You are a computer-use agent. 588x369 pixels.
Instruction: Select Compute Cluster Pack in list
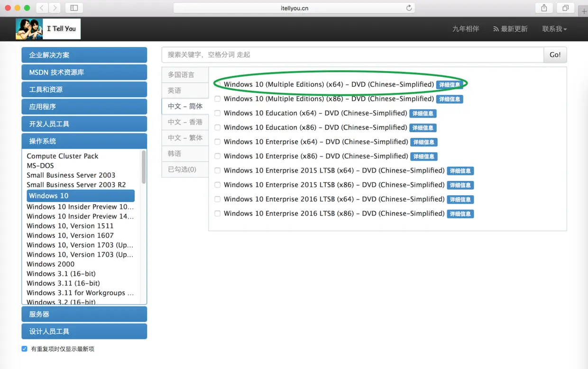[63, 156]
